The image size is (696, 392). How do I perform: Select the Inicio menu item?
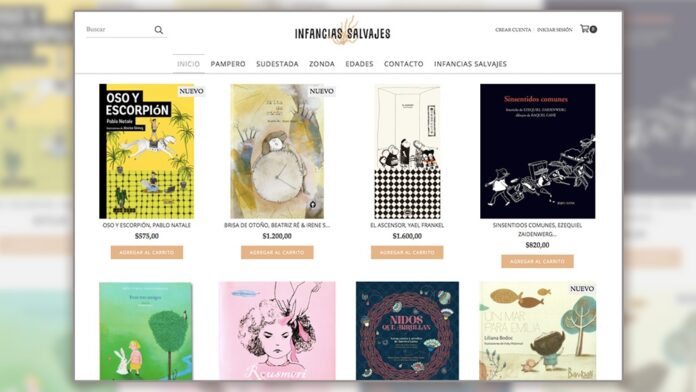188,64
